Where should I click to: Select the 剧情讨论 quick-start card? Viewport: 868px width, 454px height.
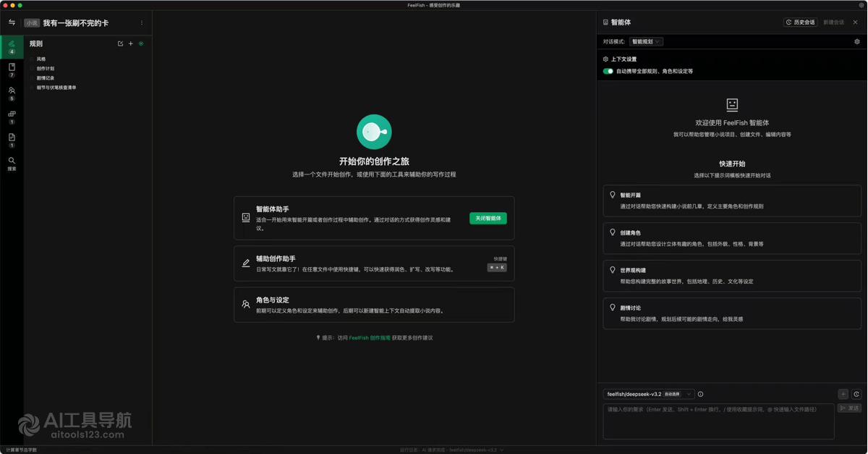pyautogui.click(x=732, y=314)
